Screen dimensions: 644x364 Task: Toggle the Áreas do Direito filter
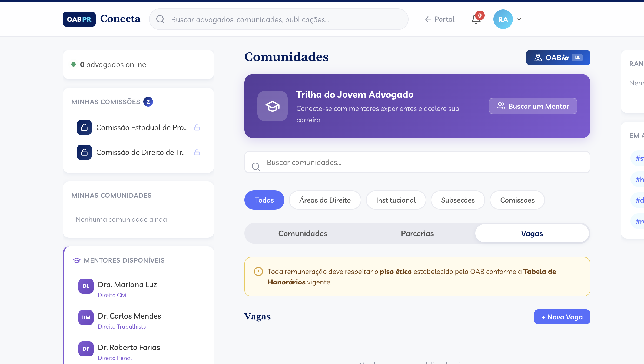[x=325, y=200]
